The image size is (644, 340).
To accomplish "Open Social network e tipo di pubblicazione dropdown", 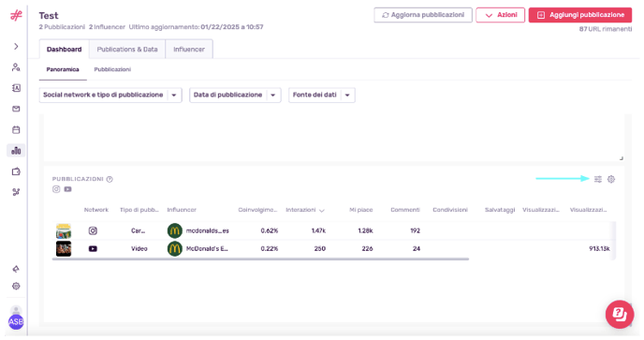I will pyautogui.click(x=110, y=95).
